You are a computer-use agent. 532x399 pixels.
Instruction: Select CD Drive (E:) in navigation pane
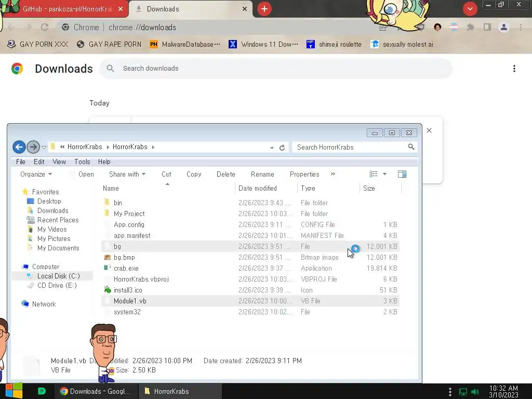pos(57,285)
